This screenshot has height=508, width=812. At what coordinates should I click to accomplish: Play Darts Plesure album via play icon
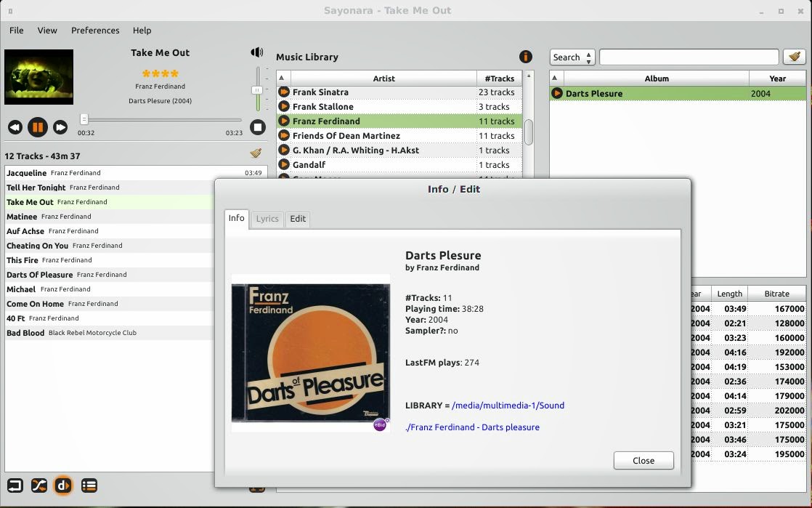click(x=556, y=93)
